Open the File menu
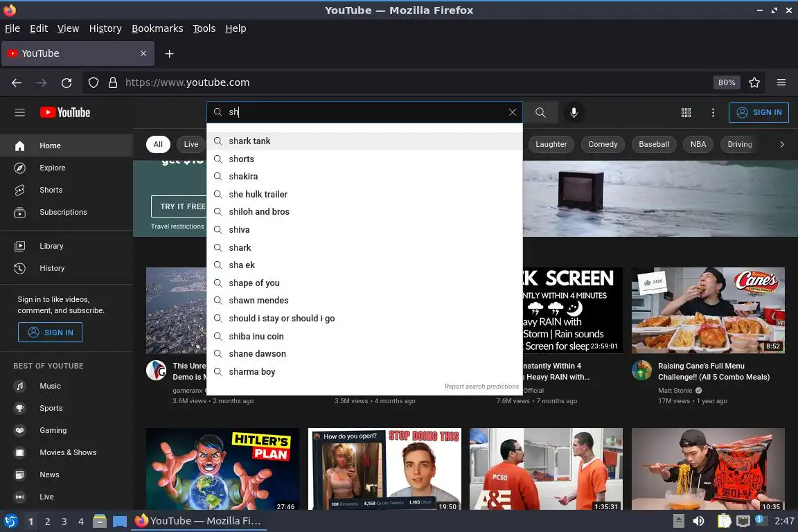The image size is (798, 532). [x=12, y=28]
